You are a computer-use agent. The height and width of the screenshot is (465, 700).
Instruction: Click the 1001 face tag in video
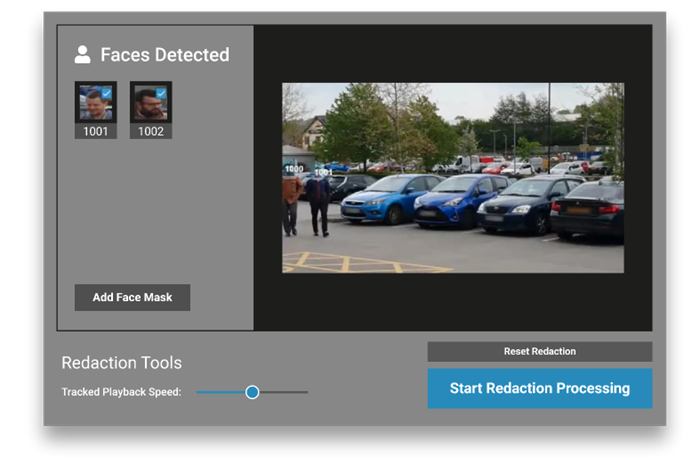[323, 172]
